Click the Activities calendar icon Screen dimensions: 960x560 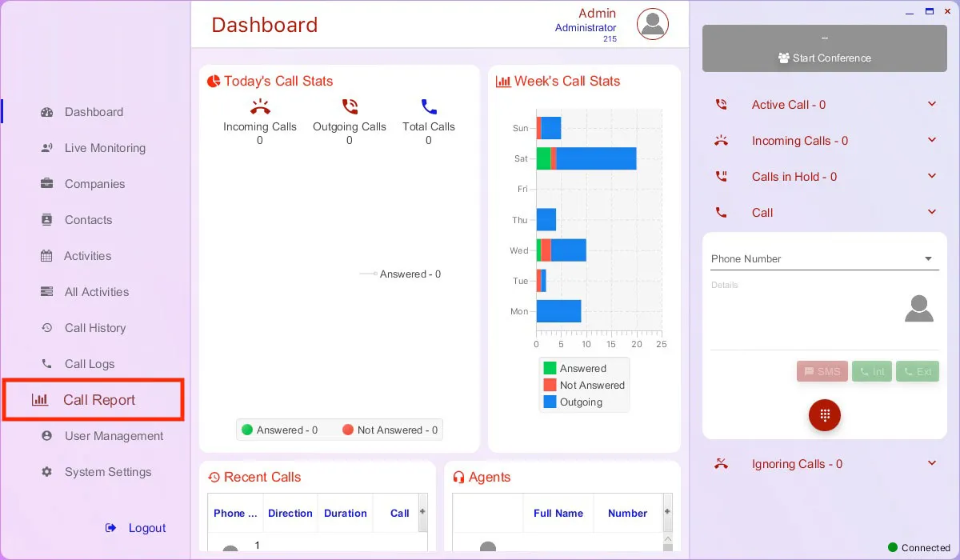[46, 256]
